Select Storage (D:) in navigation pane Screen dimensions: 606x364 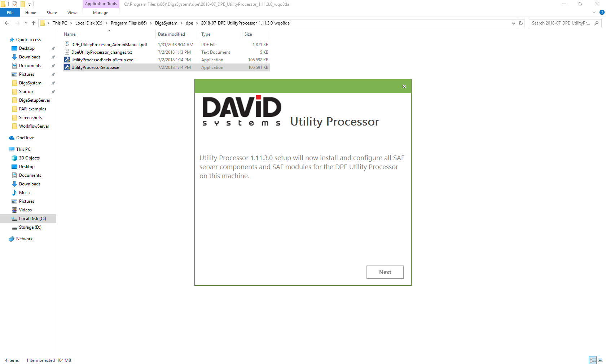click(x=30, y=227)
